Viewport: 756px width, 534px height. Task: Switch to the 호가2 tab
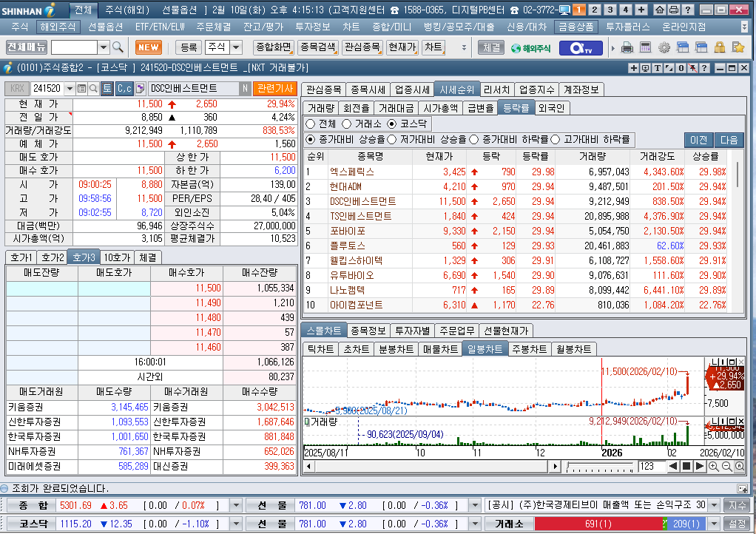53,257
